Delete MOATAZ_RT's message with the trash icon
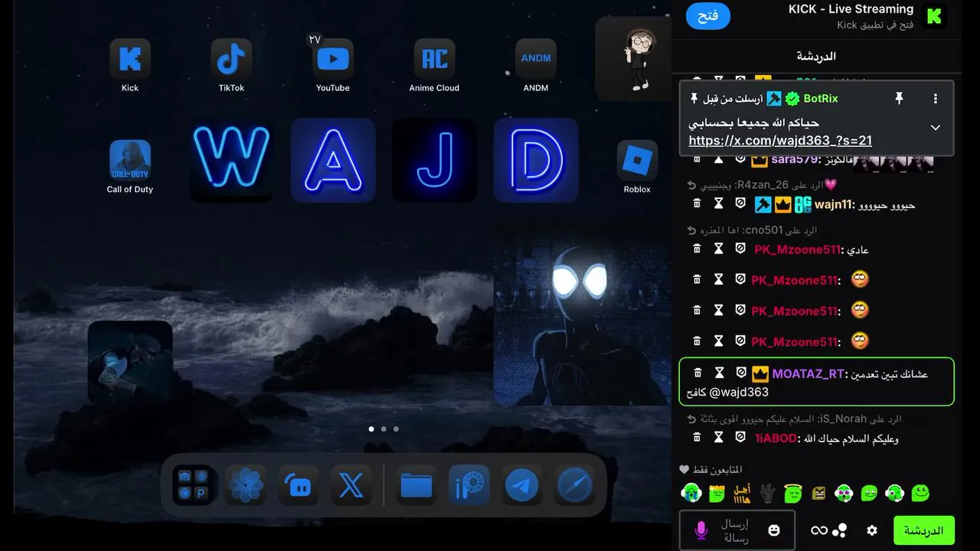Viewport: 980px width, 551px height. 697,373
